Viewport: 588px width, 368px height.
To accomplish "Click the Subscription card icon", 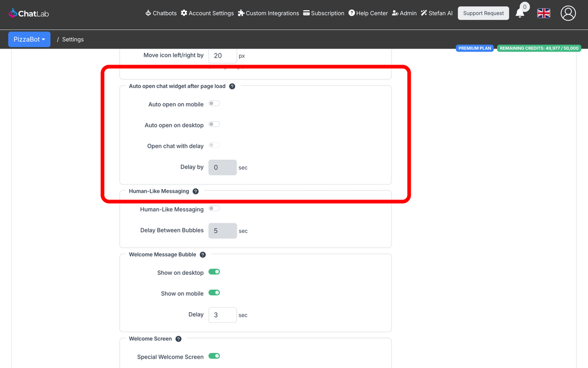I will [306, 13].
